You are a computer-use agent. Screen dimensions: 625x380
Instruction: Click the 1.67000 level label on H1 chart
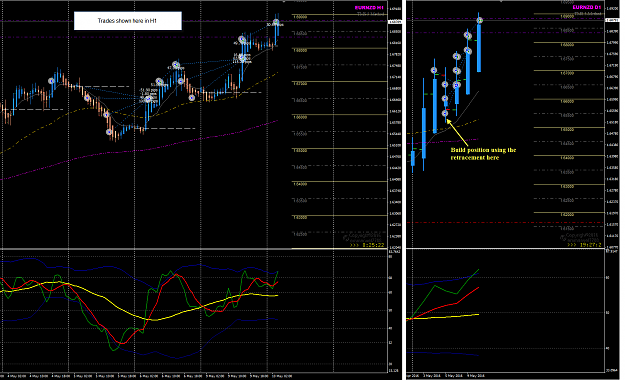pyautogui.click(x=300, y=84)
